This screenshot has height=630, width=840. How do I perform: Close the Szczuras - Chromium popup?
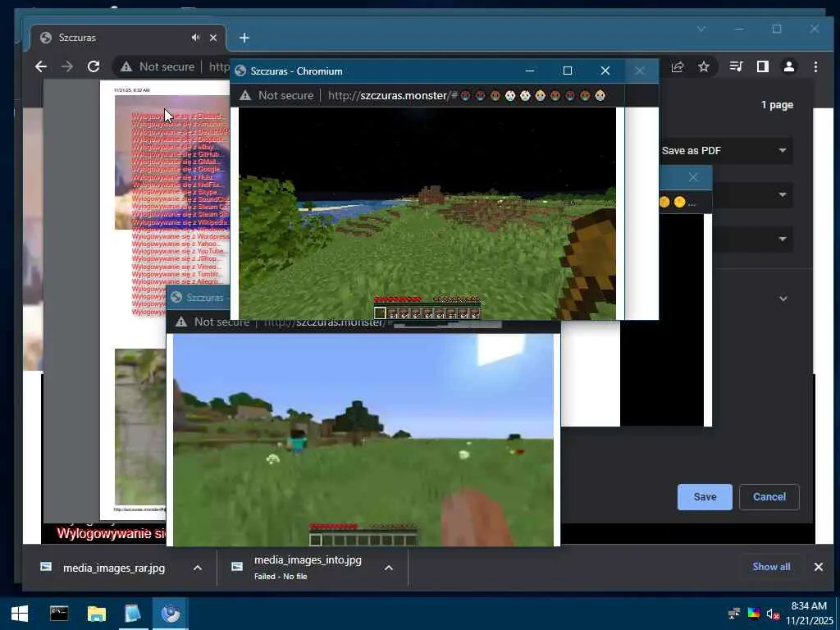coord(605,71)
